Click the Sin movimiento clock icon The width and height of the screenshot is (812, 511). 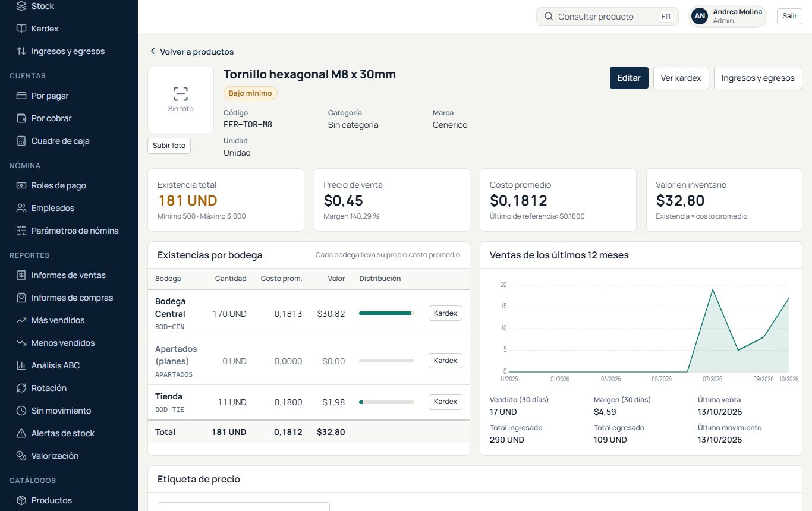pos(21,411)
